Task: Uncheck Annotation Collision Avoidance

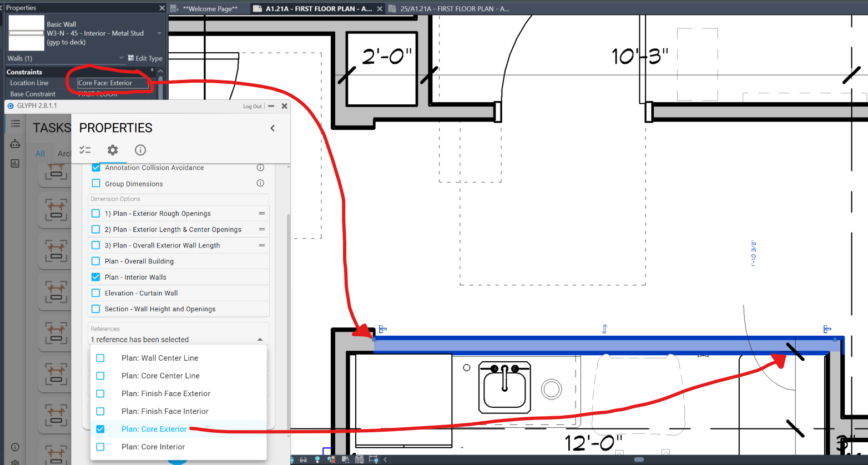Action: tap(96, 168)
